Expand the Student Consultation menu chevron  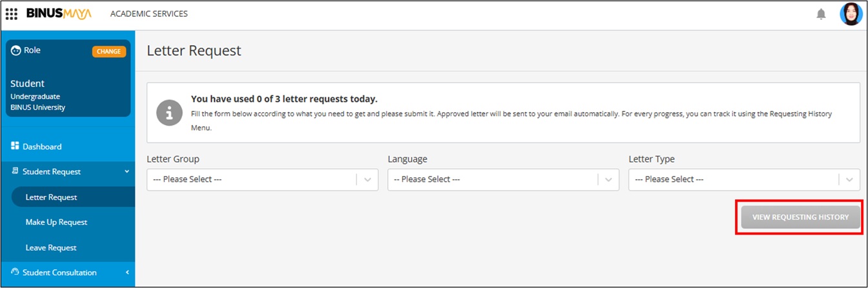(x=126, y=273)
